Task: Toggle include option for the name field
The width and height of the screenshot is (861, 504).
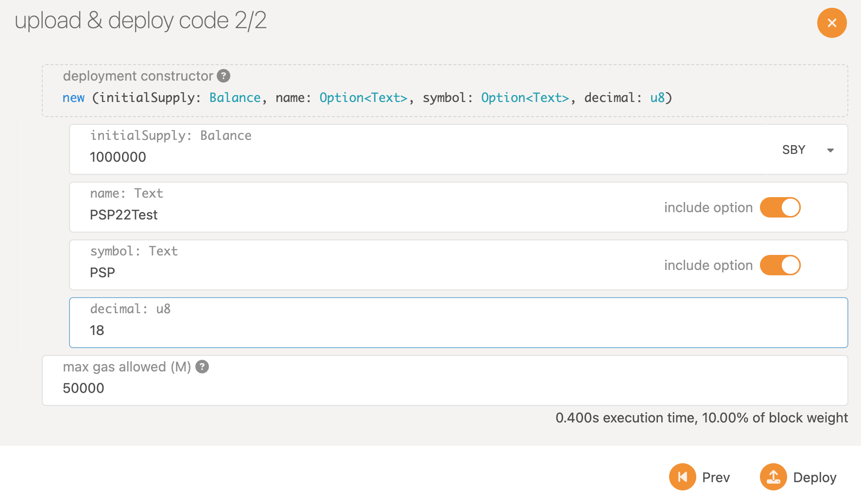Action: [780, 207]
